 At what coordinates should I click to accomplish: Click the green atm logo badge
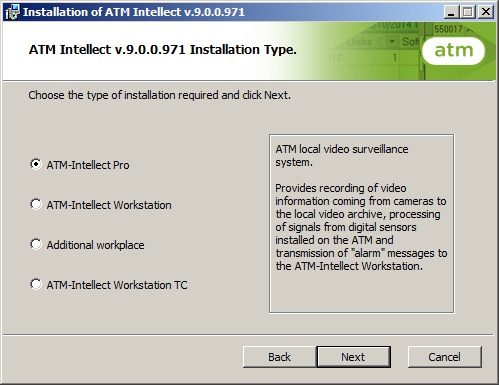tap(453, 51)
